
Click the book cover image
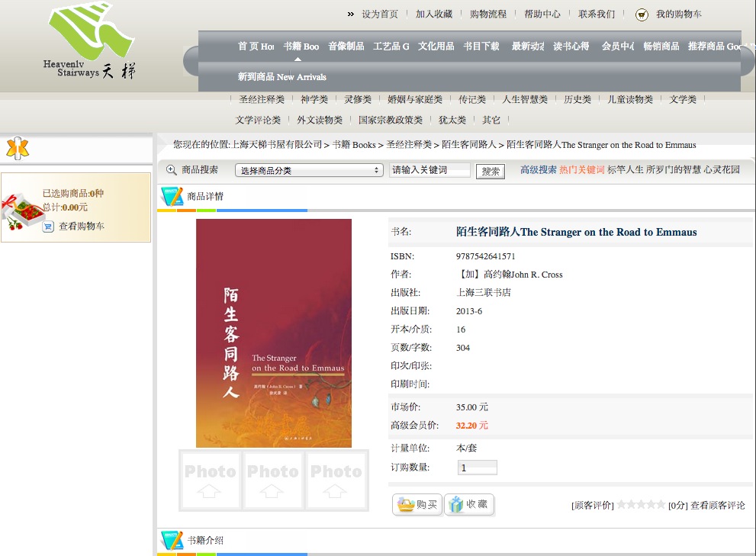coord(274,333)
